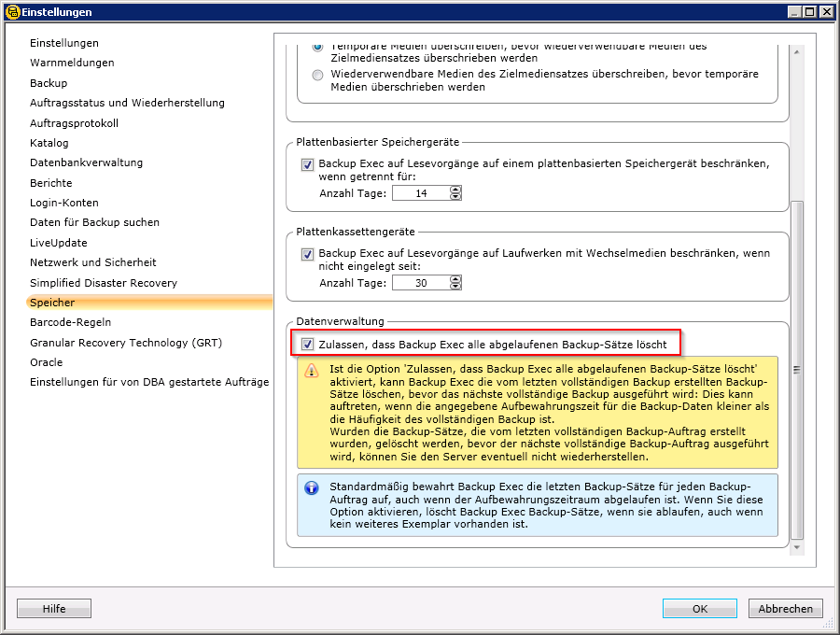The height and width of the screenshot is (635, 840).
Task: Enable deleting all expired backup sets checkbox
Action: click(x=308, y=345)
